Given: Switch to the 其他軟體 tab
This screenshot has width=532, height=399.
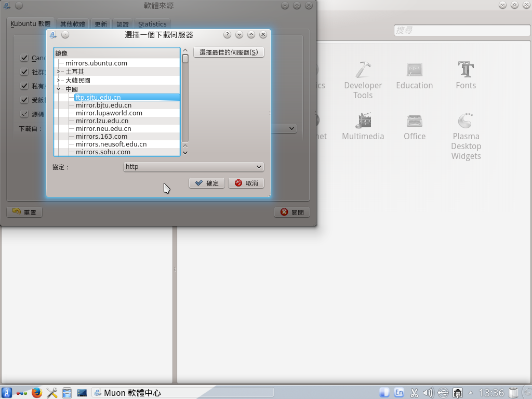Looking at the screenshot, I should click(x=72, y=24).
